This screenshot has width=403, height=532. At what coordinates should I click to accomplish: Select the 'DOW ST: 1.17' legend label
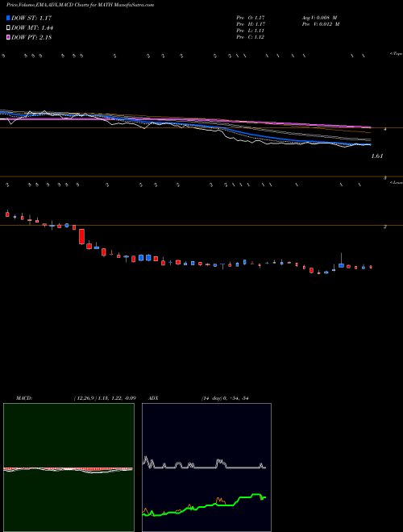[31, 18]
